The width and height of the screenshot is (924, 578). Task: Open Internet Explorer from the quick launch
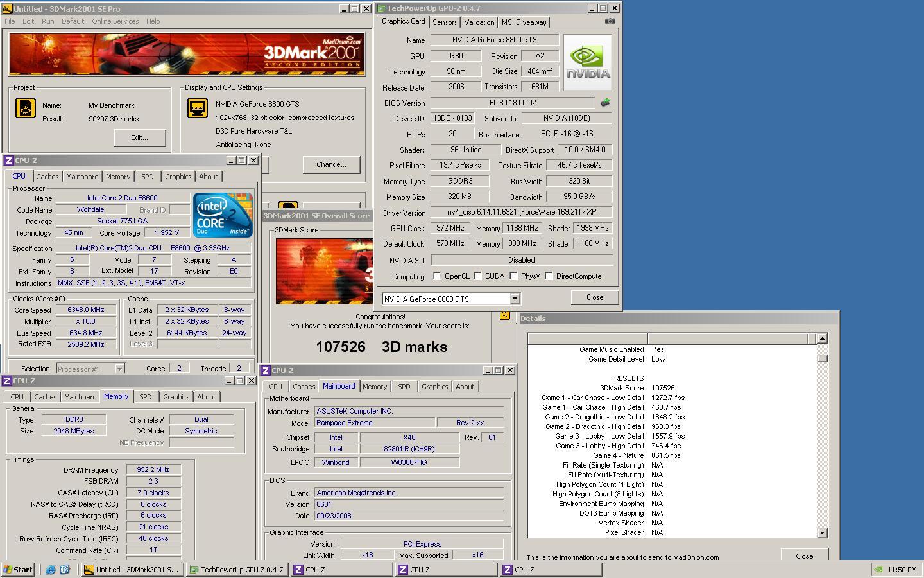51,570
